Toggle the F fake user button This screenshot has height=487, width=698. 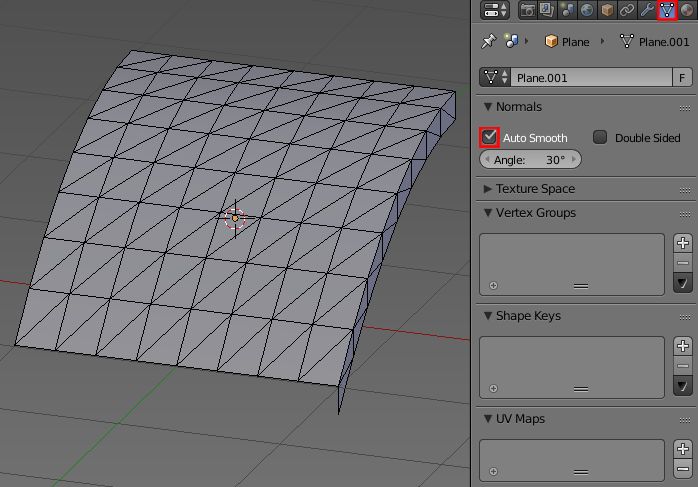coord(682,77)
